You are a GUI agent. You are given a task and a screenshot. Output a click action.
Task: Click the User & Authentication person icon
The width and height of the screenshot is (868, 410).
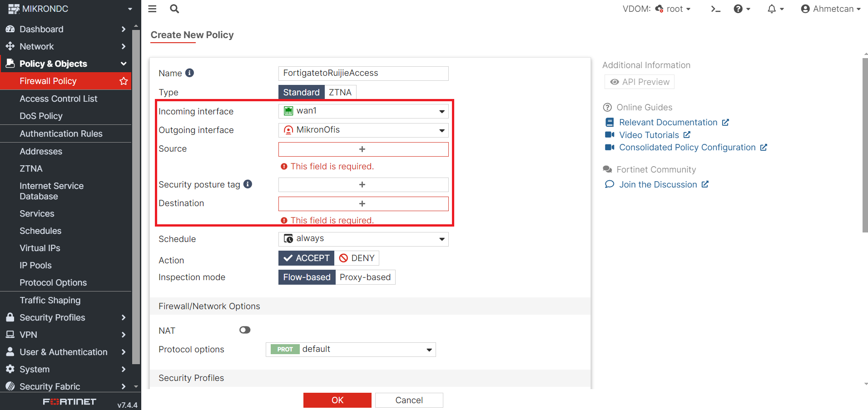click(10, 352)
